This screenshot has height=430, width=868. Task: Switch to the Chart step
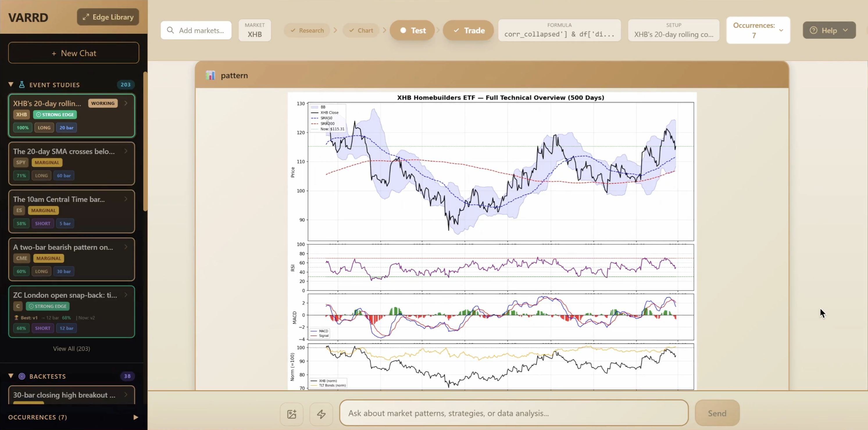pyautogui.click(x=361, y=30)
